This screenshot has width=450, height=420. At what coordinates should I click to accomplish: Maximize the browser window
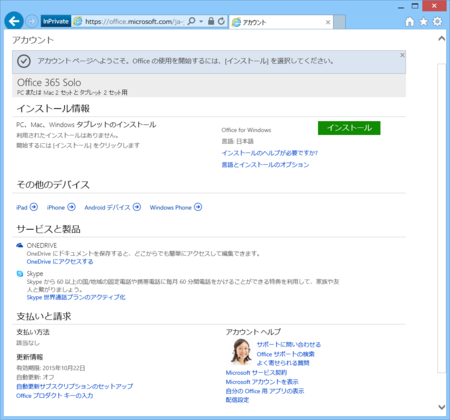415,6
